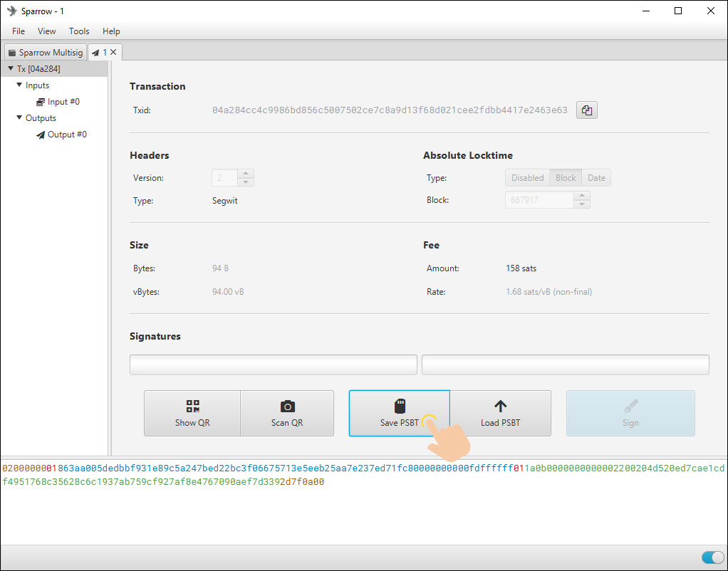This screenshot has height=571, width=728.
Task: Open the File menu
Action: point(19,31)
